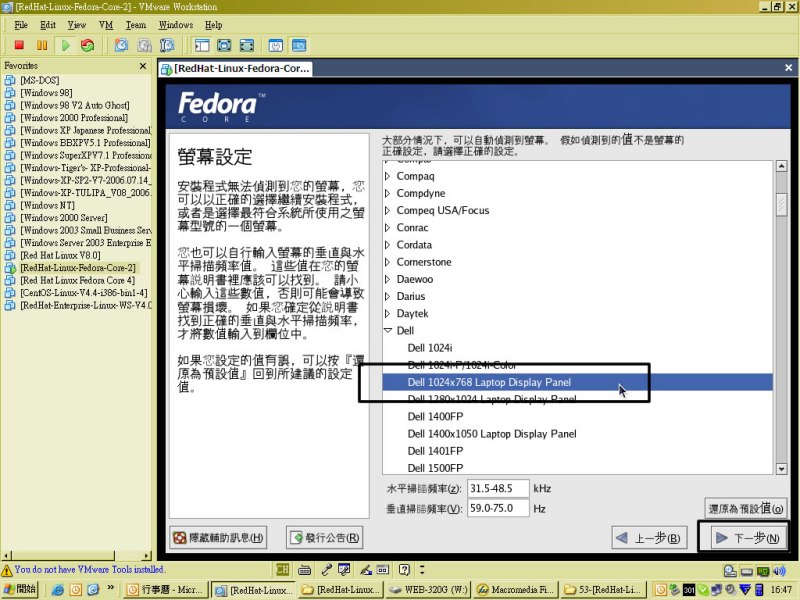Click the microphone icon in the language bar
The width and height of the screenshot is (800, 600).
[x=327, y=569]
